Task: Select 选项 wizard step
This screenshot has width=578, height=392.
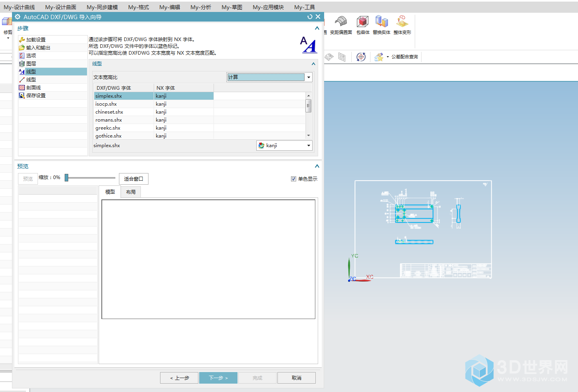Action: [53, 55]
